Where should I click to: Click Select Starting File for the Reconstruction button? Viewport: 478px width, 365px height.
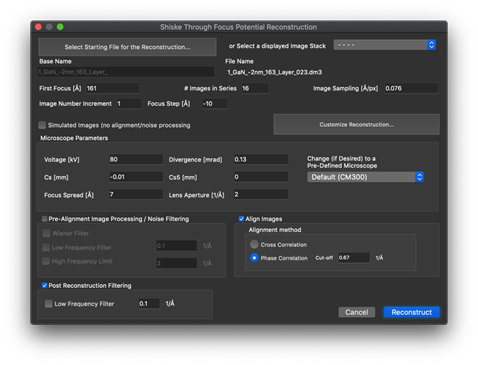click(x=127, y=47)
